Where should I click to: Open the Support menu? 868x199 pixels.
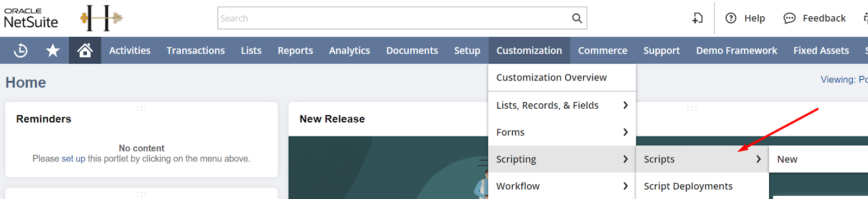point(661,51)
